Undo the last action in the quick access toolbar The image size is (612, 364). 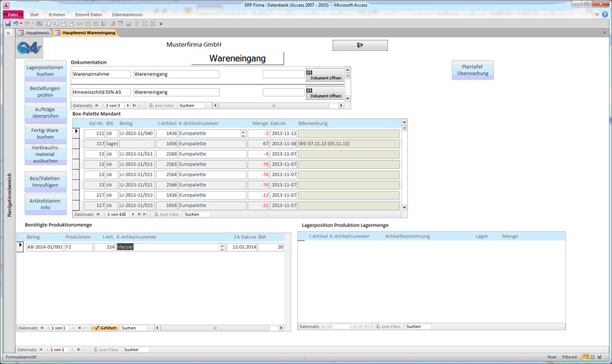pyautogui.click(x=16, y=23)
